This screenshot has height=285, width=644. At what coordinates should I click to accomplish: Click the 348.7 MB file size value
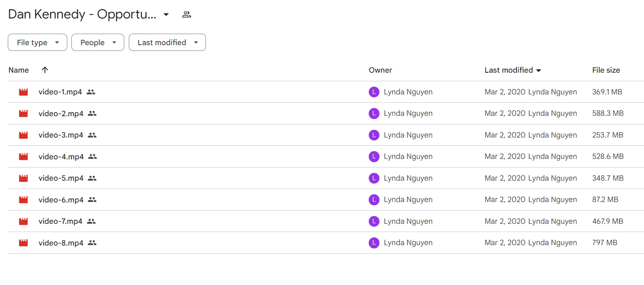tap(608, 178)
